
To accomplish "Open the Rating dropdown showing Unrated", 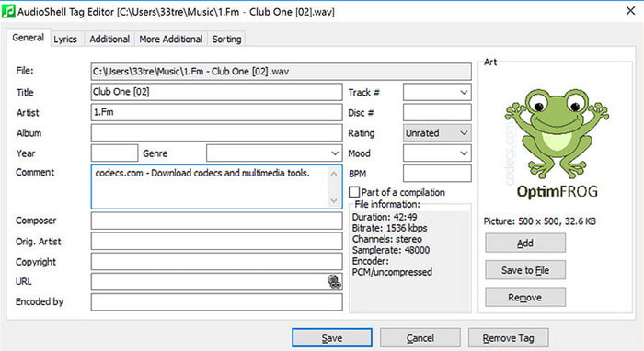I will point(437,133).
